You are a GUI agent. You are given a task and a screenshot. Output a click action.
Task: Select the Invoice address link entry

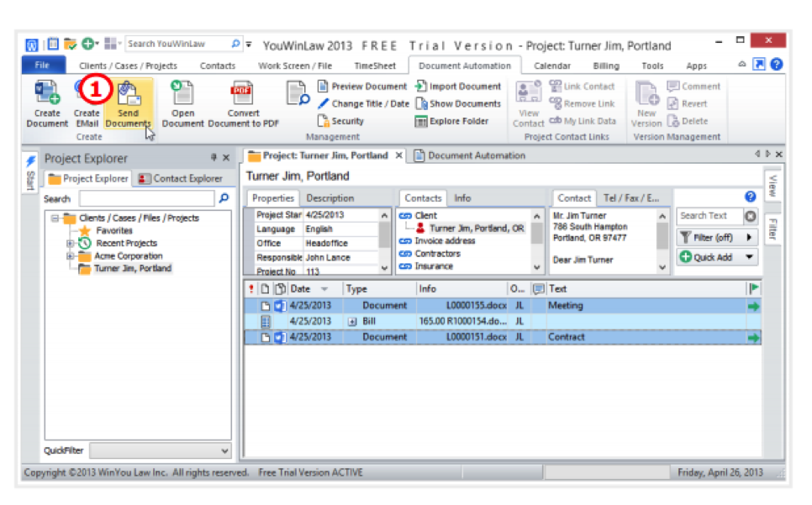tap(445, 241)
